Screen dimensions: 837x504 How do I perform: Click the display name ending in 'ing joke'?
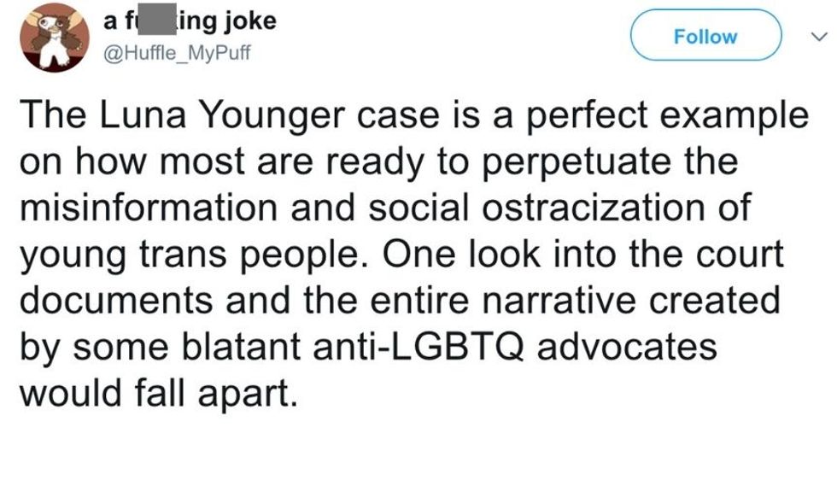point(190,21)
